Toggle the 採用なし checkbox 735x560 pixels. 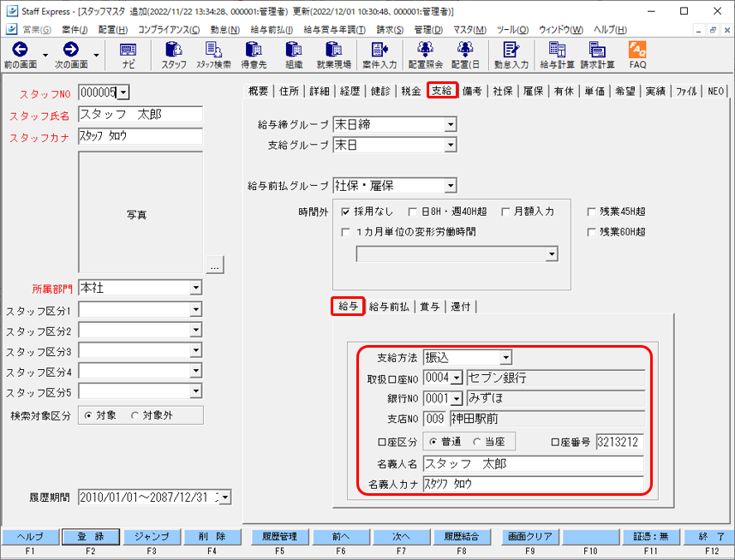click(345, 211)
